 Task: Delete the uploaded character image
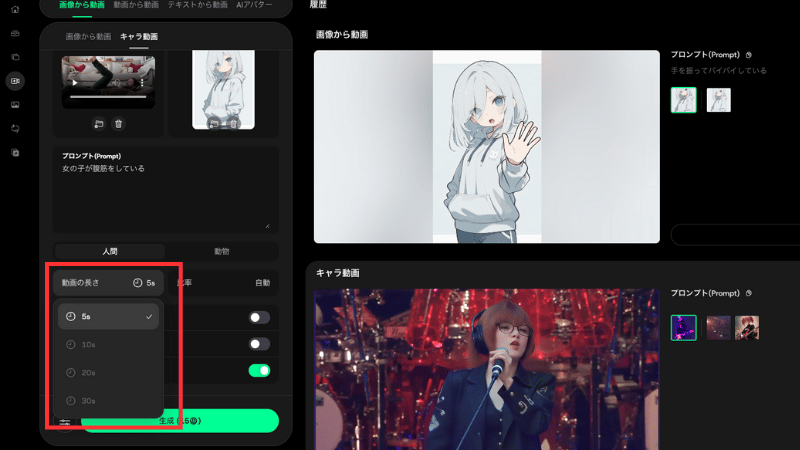(x=233, y=124)
